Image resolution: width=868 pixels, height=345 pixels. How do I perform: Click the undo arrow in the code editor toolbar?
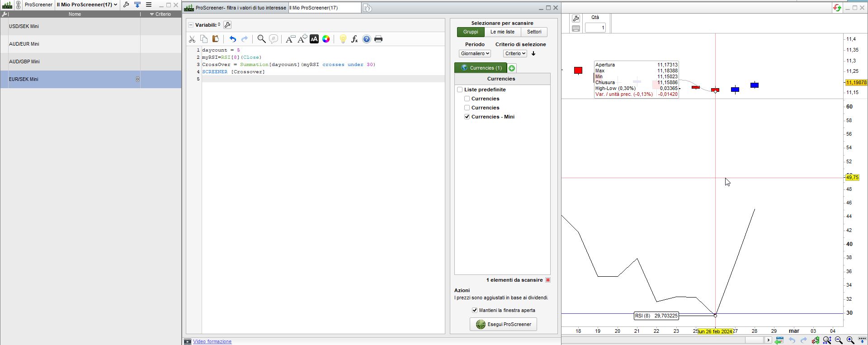pyautogui.click(x=232, y=39)
